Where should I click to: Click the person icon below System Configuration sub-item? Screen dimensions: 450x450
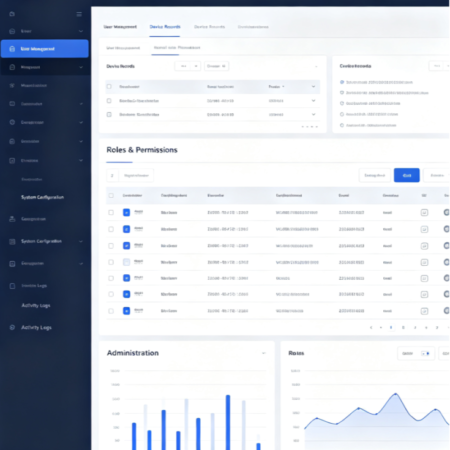tap(12, 219)
